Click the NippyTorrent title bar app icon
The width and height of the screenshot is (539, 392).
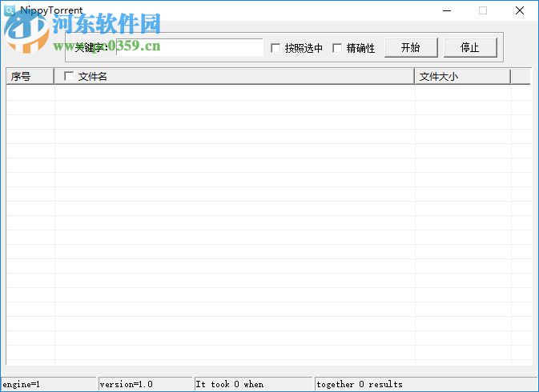tap(10, 10)
